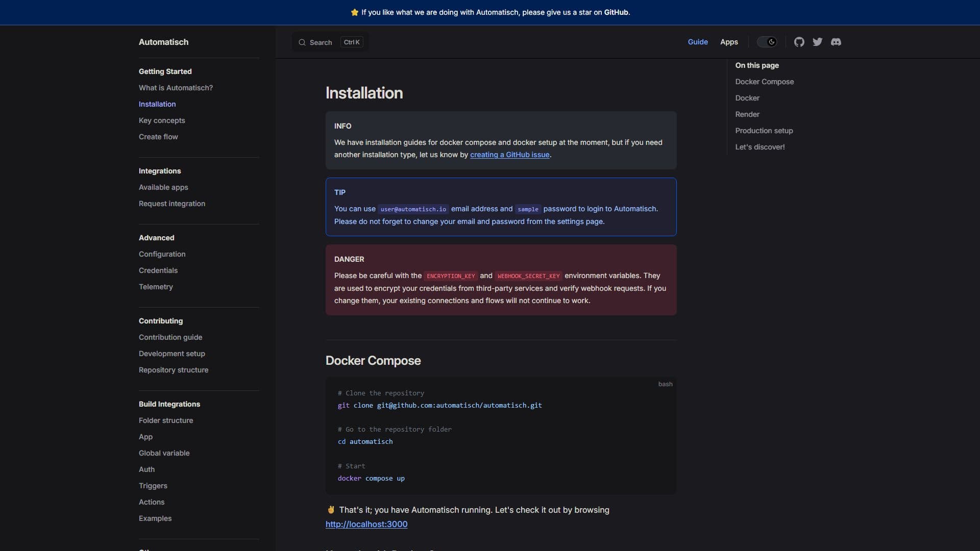Click the 'docker compose up' command line
The image size is (980, 551).
coord(371,478)
